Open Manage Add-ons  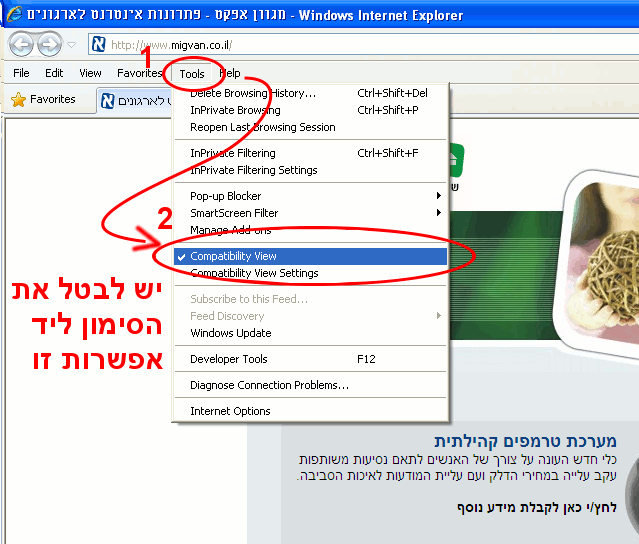(x=311, y=230)
